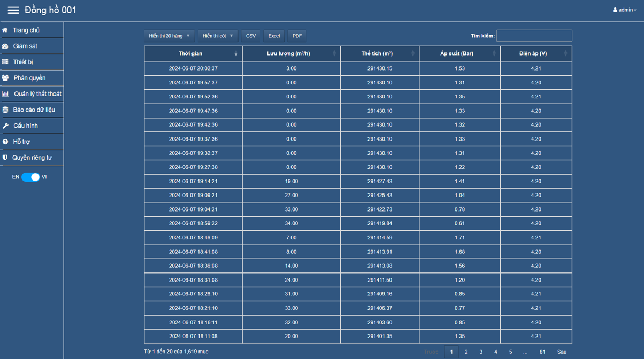Image resolution: width=644 pixels, height=359 pixels.
Task: Export table with the PDF button
Action: pos(297,36)
